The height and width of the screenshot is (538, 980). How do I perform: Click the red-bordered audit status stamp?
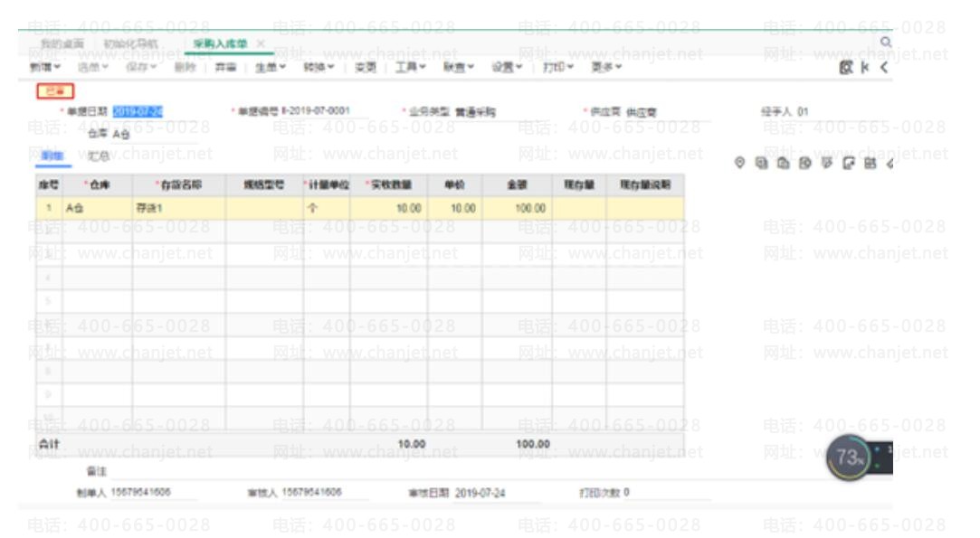tap(55, 91)
